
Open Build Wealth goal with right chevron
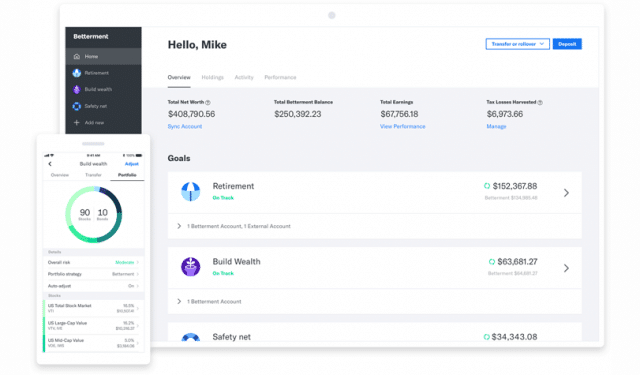click(566, 268)
